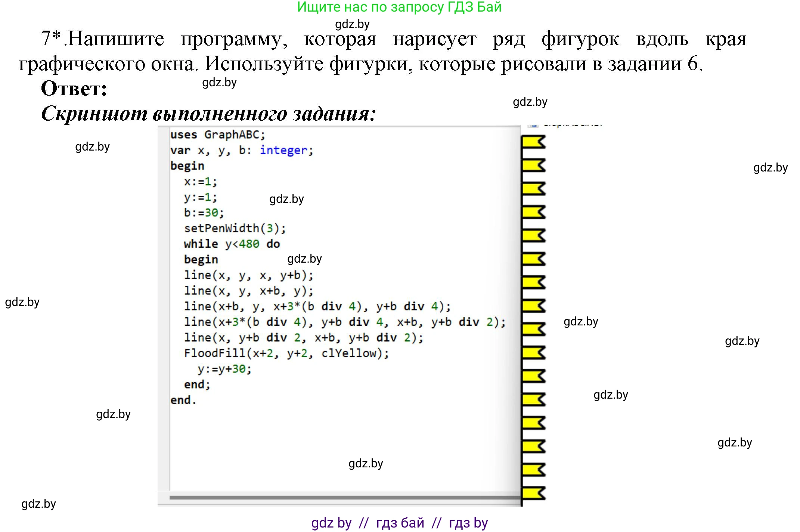
Task: Click the 'while y<480 do' line
Action: pyautogui.click(x=232, y=244)
